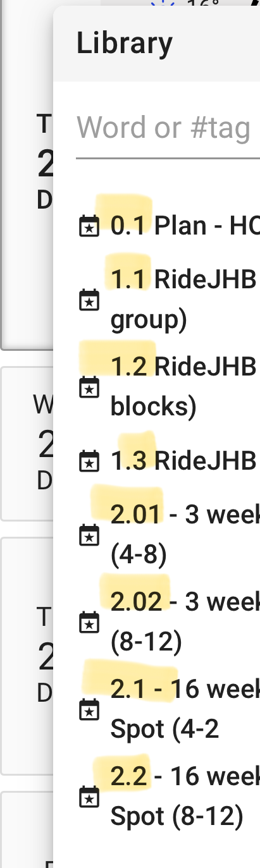Click calendar icon beside 0.1 Plan
Screen dimensions: 260x868
pos(89,226)
